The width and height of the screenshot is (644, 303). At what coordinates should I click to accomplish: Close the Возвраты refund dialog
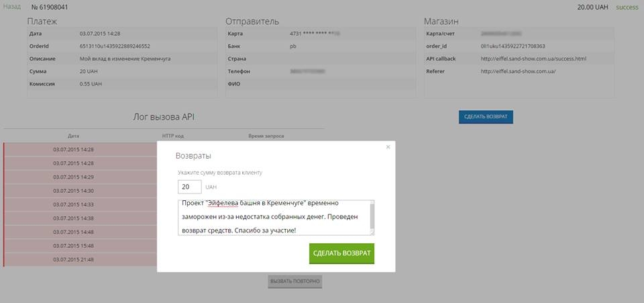(388, 146)
